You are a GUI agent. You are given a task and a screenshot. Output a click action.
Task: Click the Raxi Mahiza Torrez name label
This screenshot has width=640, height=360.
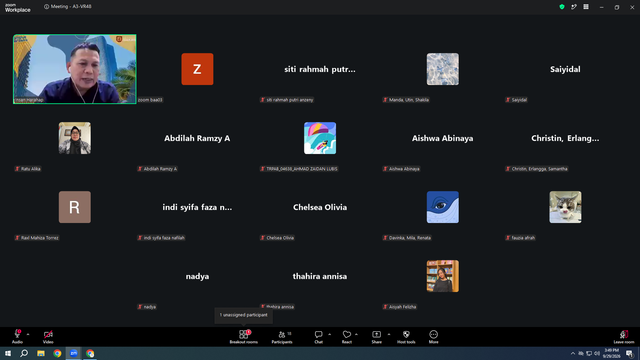tap(37, 238)
